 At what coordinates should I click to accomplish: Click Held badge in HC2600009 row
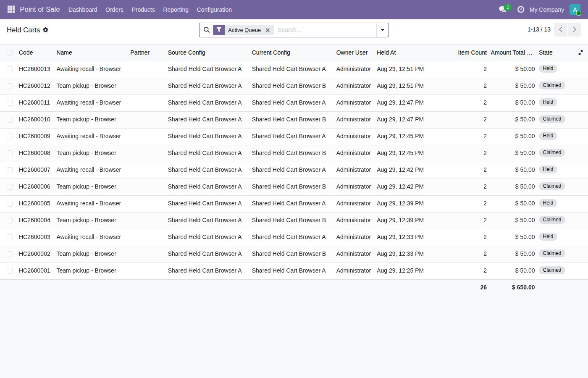pyautogui.click(x=548, y=136)
